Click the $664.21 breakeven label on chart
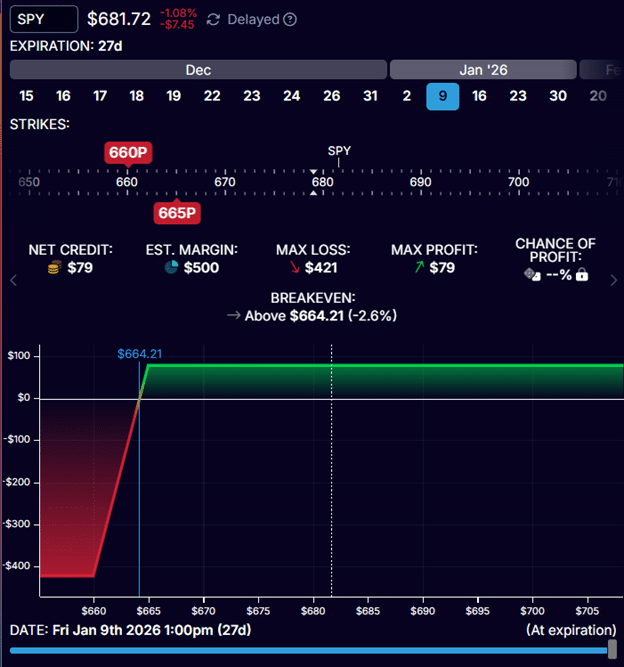The width and height of the screenshot is (624, 667). (x=138, y=354)
